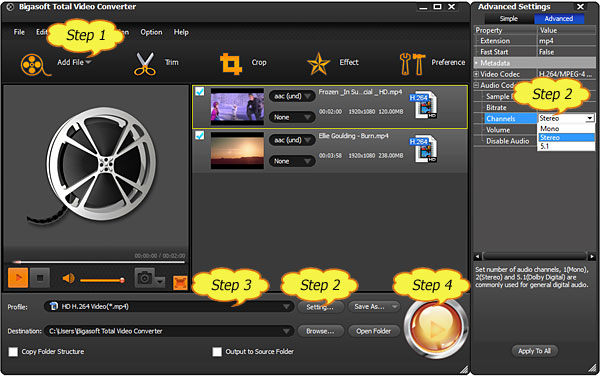Stop playback with the stop button
This screenshot has height=376, width=600.
(x=40, y=278)
